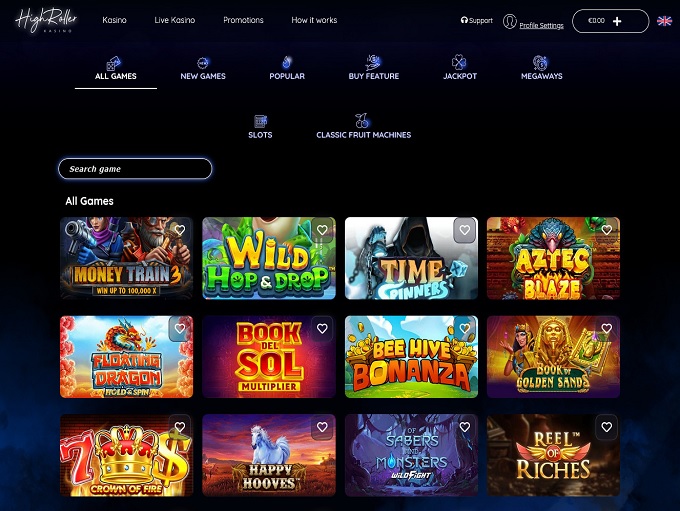Toggle heart on Book del Sol

[322, 329]
